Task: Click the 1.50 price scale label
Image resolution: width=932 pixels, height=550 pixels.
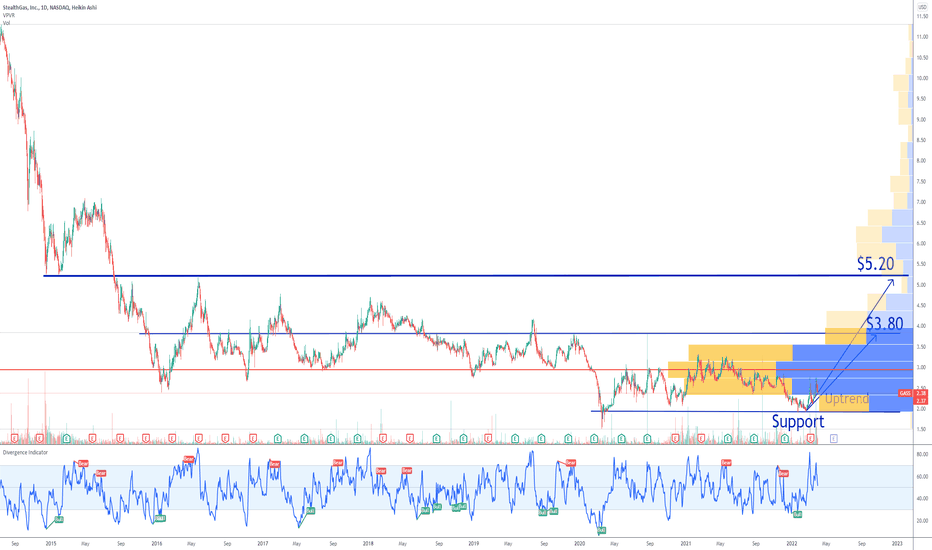Action: click(921, 429)
